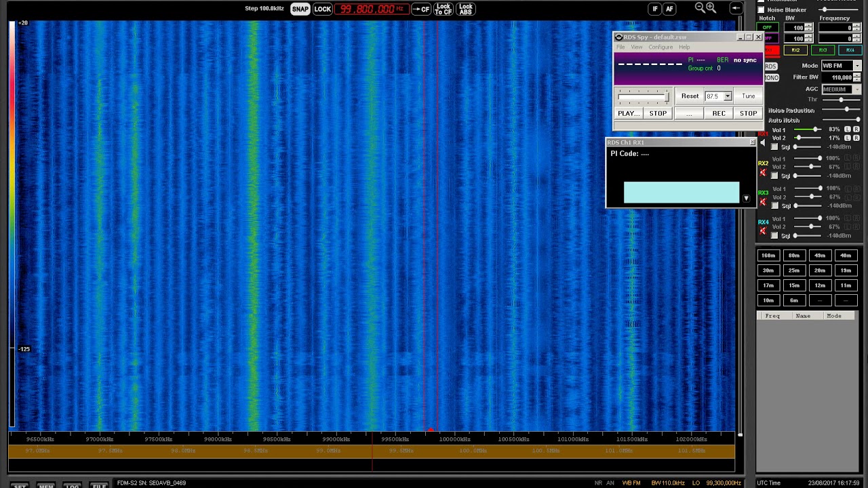
Task: Select the 160m band button
Action: 768,256
